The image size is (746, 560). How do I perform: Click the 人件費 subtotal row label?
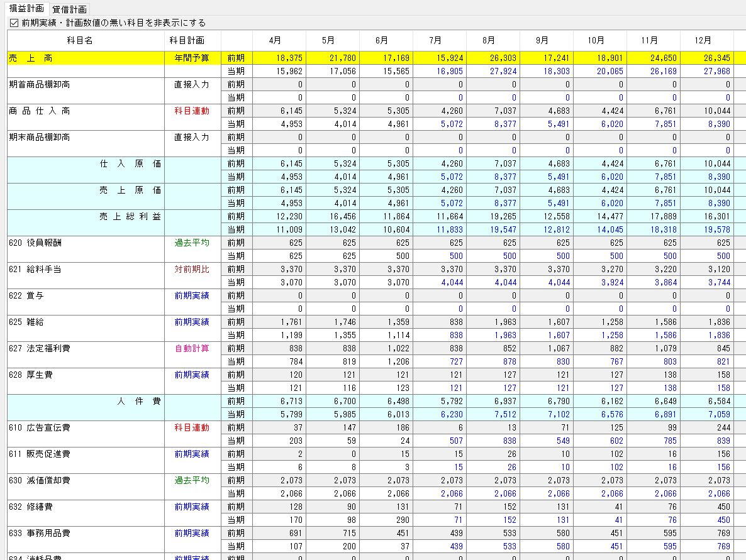(138, 401)
